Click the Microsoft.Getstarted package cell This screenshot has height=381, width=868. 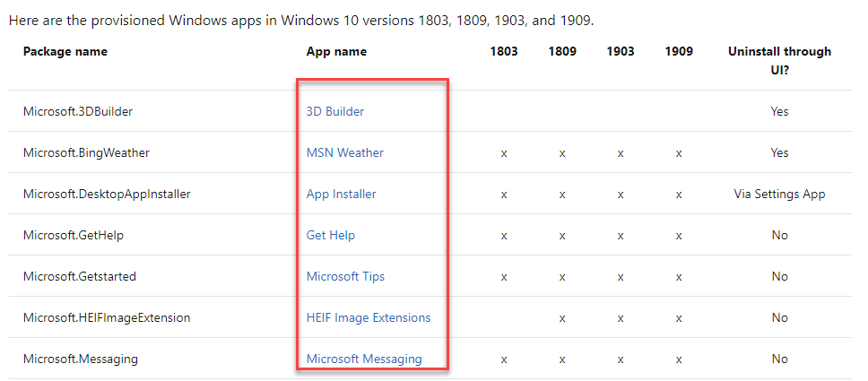click(x=80, y=276)
